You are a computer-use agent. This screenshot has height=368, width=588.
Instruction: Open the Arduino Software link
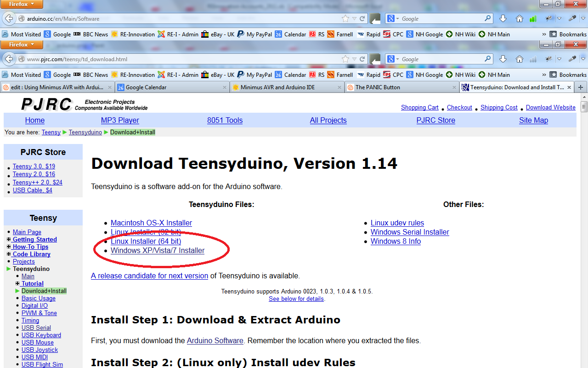pyautogui.click(x=215, y=341)
